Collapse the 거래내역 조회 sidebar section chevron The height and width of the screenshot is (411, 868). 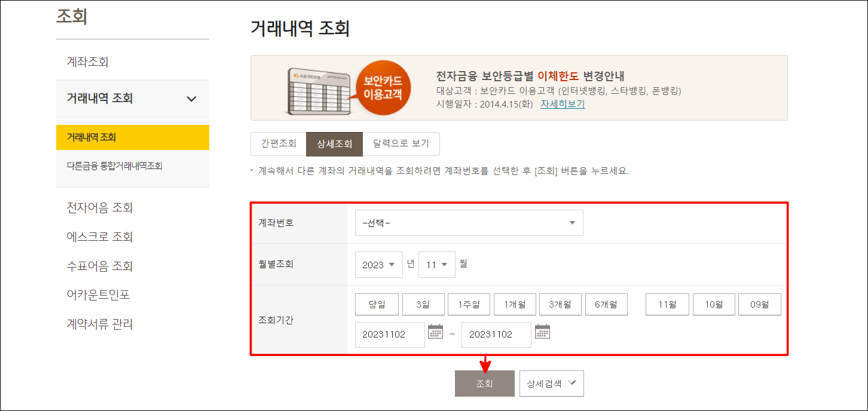point(191,99)
